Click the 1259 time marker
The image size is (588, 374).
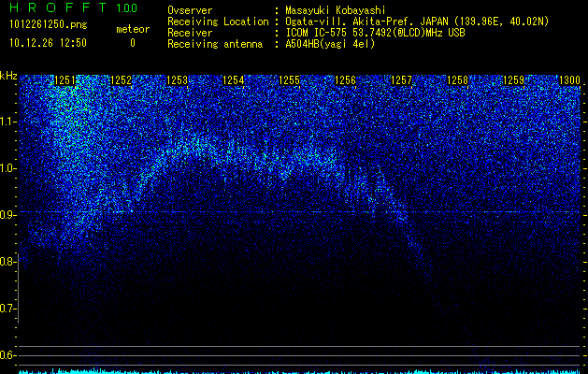tap(514, 80)
